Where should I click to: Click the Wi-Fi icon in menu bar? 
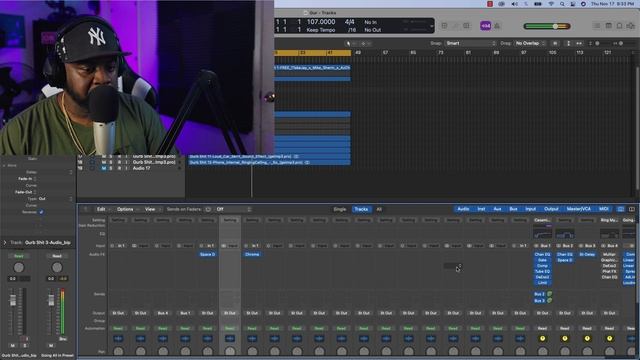551,4
